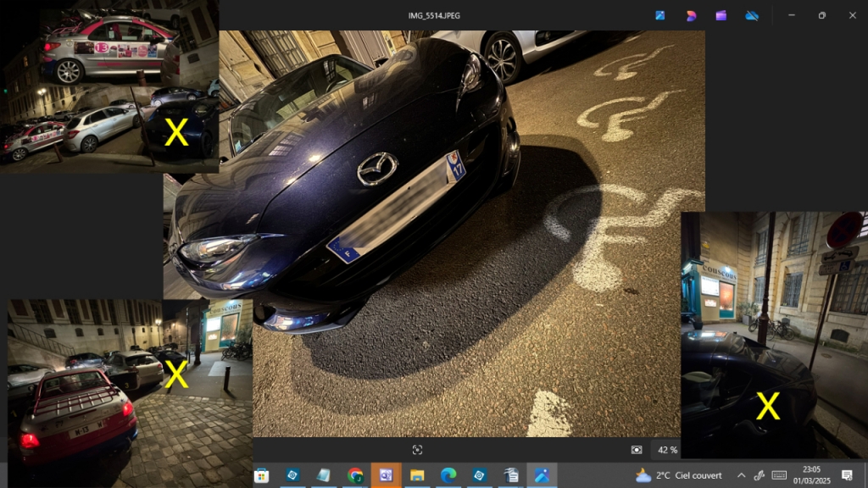Open the clock showing 23:05 01/03/2025
Viewport: 868px width, 488px height.
(811, 475)
